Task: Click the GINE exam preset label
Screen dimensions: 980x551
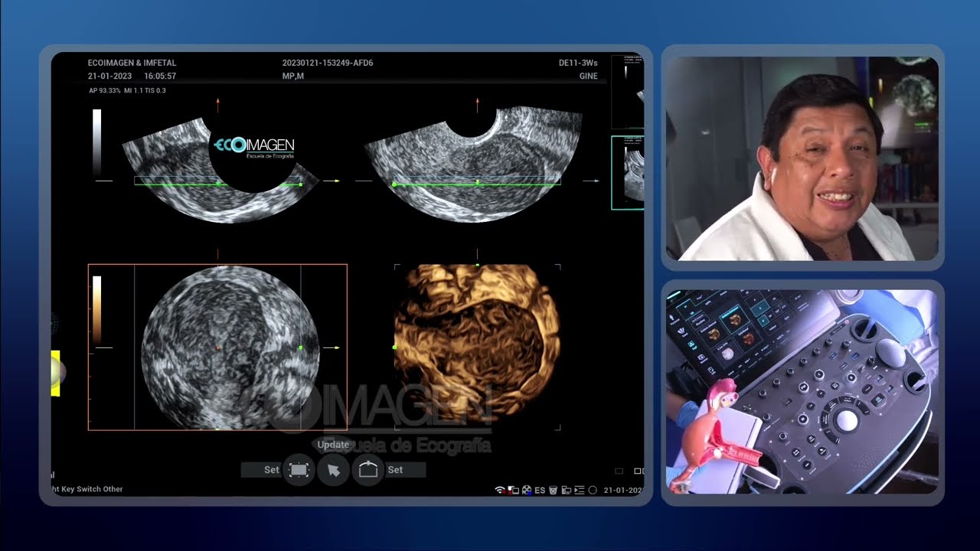Action: click(x=588, y=77)
